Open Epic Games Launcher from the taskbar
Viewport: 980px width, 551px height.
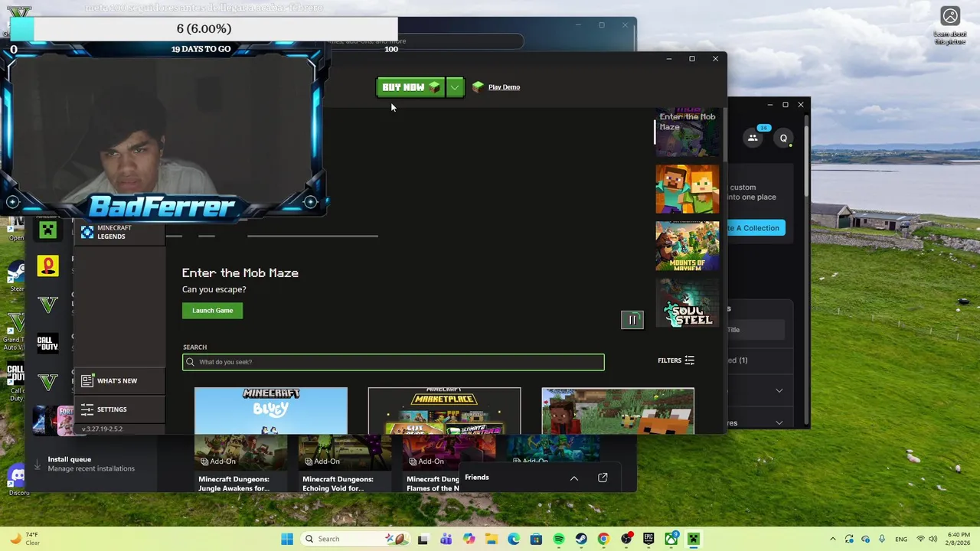click(648, 539)
